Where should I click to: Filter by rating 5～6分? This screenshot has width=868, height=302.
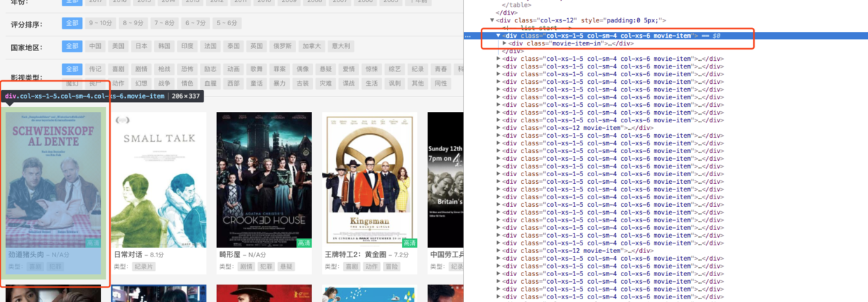tap(226, 23)
